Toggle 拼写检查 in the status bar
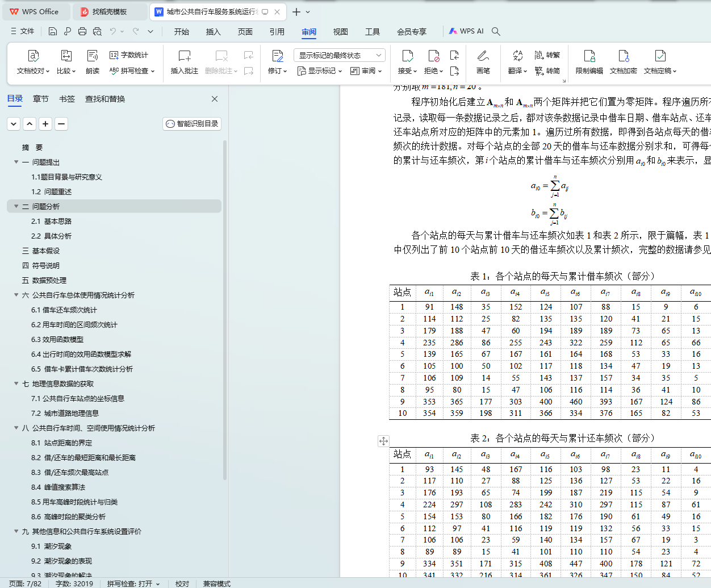 pyautogui.click(x=133, y=583)
